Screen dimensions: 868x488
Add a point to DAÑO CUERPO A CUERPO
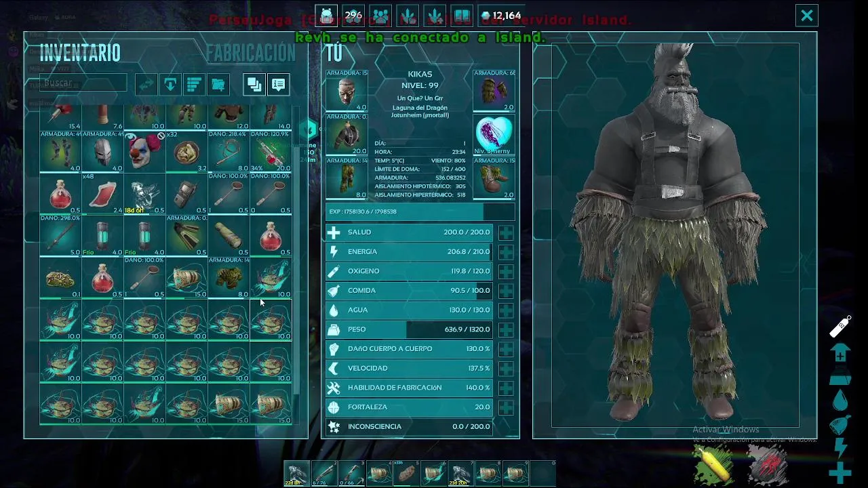(506, 349)
